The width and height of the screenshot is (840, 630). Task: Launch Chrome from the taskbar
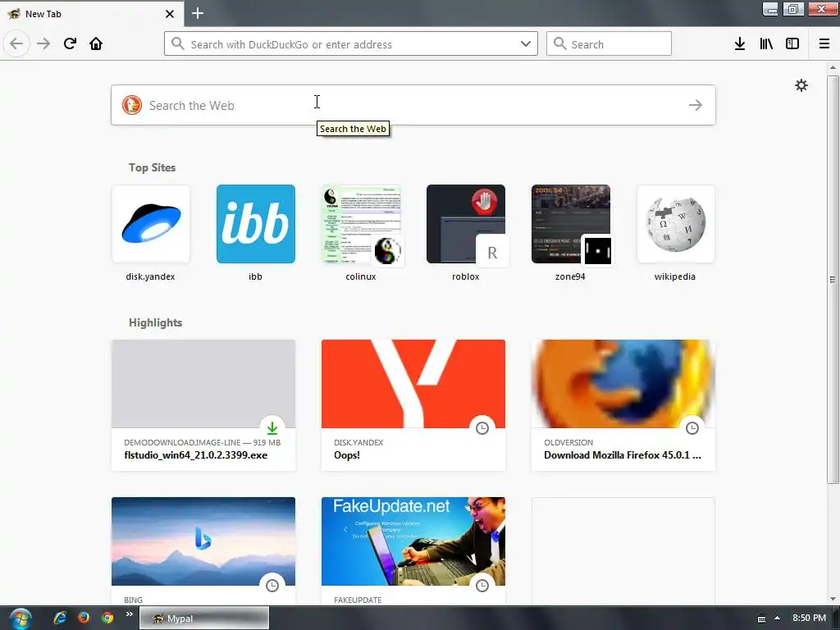(x=107, y=618)
